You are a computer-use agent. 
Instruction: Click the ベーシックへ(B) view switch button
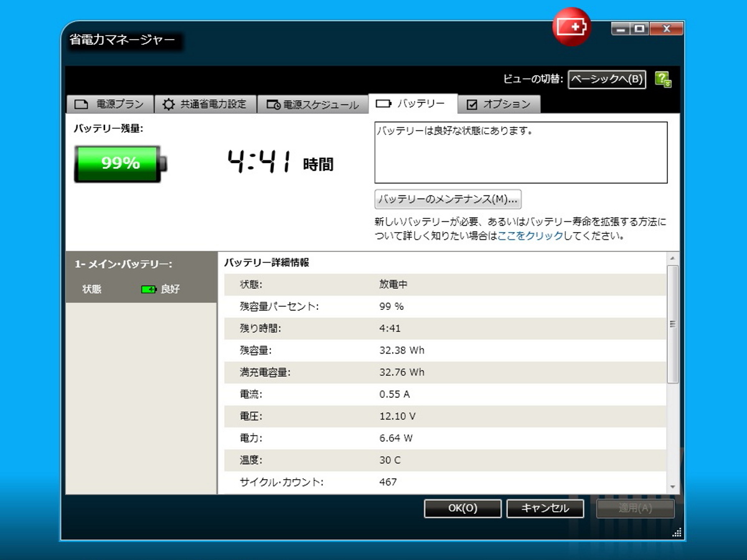[606, 80]
